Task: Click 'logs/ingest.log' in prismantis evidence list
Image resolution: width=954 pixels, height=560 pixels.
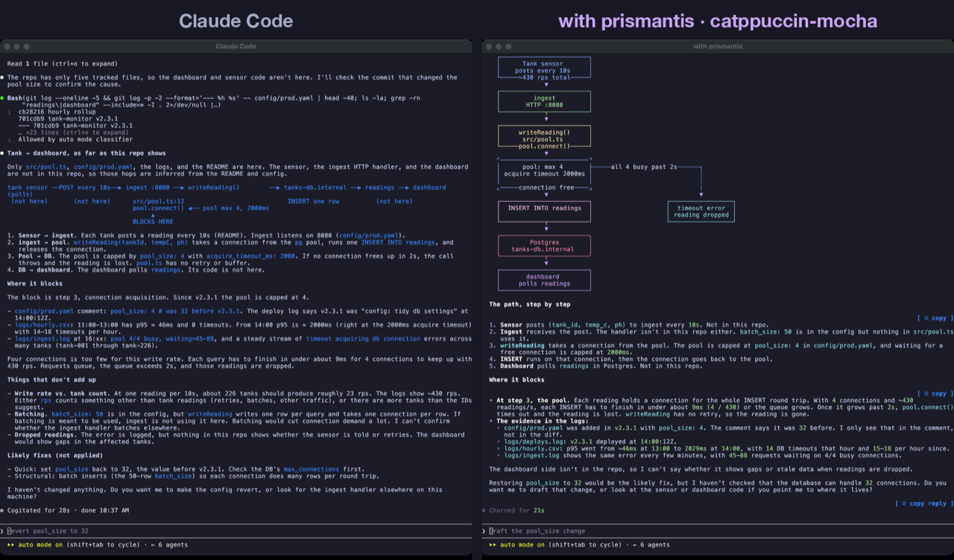Action: click(532, 456)
